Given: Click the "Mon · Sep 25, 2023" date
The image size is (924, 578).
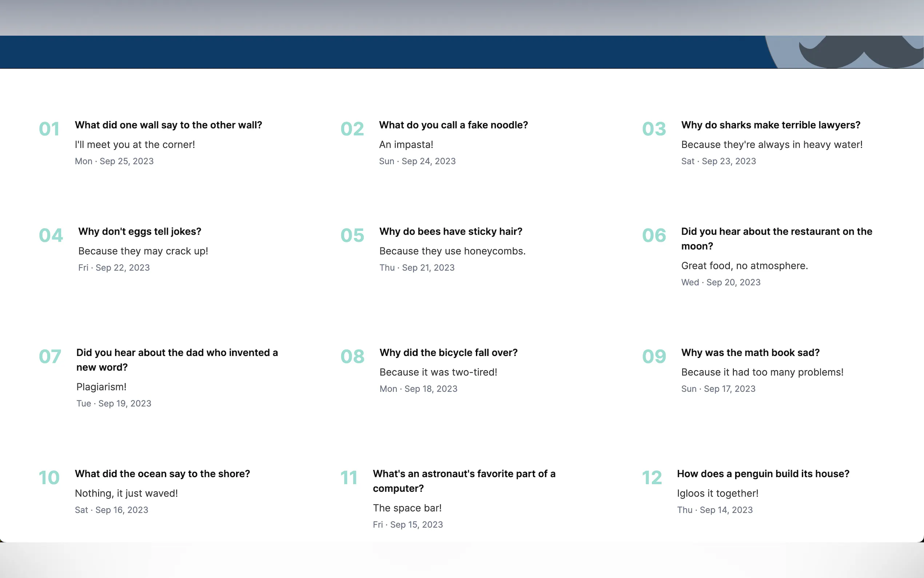Looking at the screenshot, I should tap(114, 161).
